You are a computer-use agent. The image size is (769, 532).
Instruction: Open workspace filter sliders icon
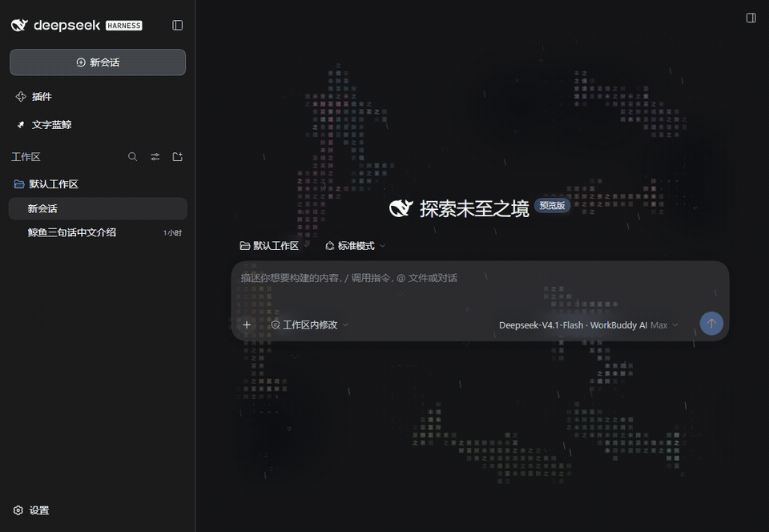pyautogui.click(x=155, y=157)
